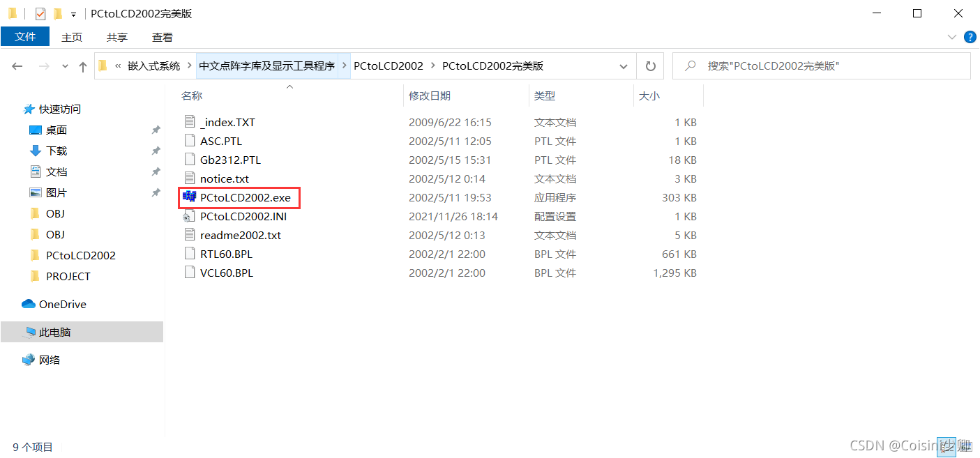
Task: Click the properties checkmark icon in title bar
Action: point(40,13)
